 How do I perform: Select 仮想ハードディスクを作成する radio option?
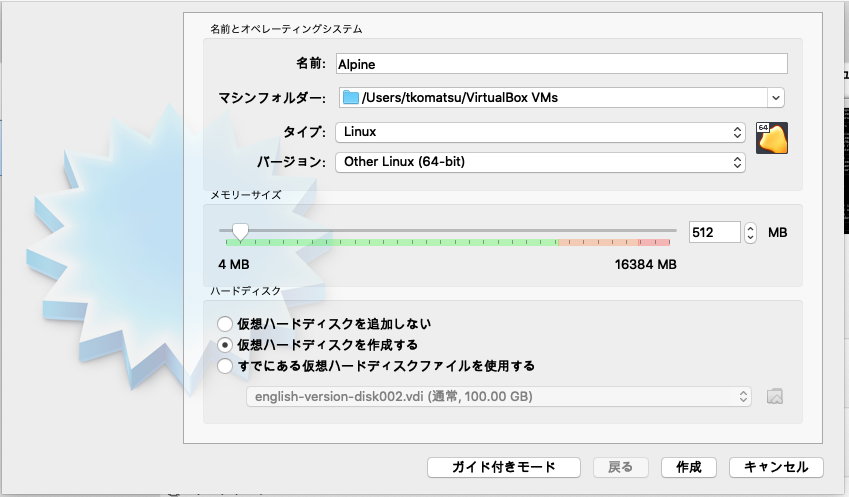pos(225,345)
